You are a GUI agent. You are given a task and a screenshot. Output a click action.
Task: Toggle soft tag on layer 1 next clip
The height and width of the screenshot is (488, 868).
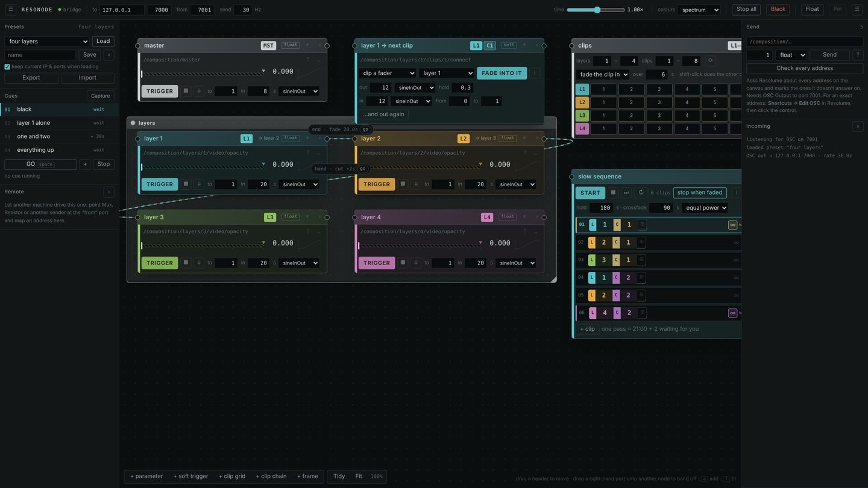(509, 45)
